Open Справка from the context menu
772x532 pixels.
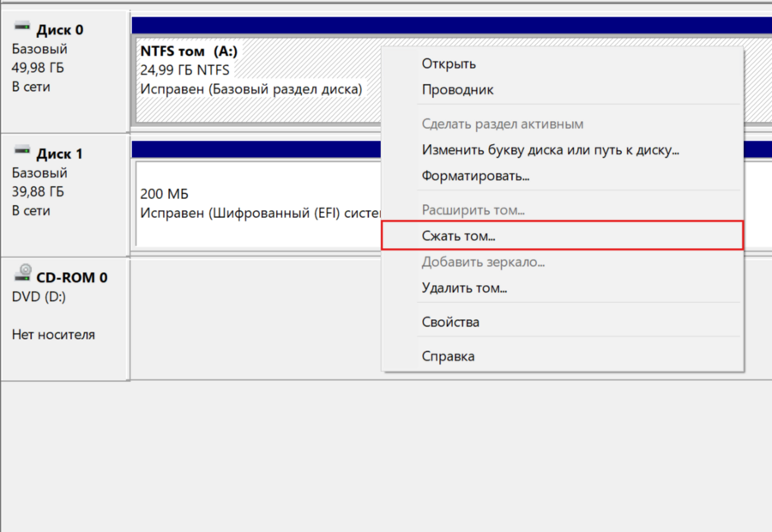coord(448,356)
